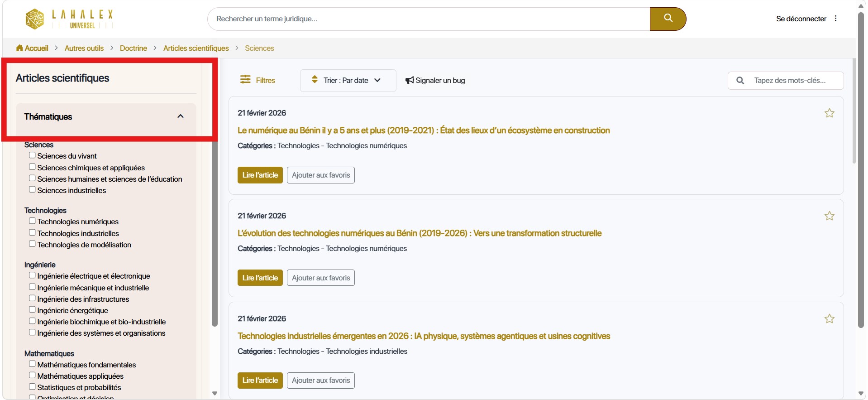Check Sciences humaines et sciences de l'éducation
The image size is (868, 400).
(32, 178)
